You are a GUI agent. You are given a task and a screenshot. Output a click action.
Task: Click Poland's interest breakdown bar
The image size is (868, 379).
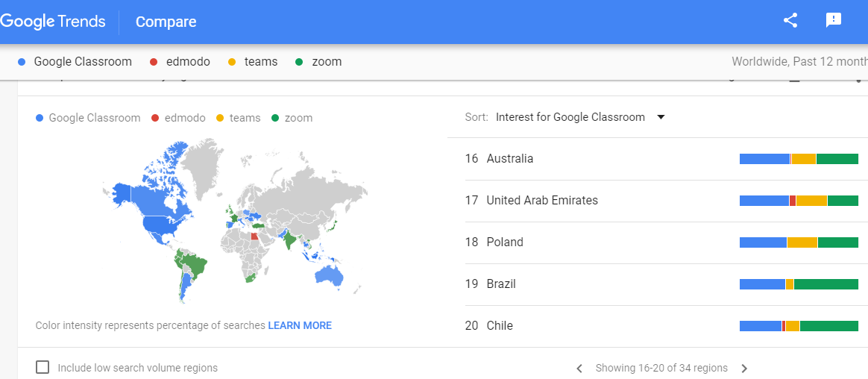pyautogui.click(x=799, y=242)
